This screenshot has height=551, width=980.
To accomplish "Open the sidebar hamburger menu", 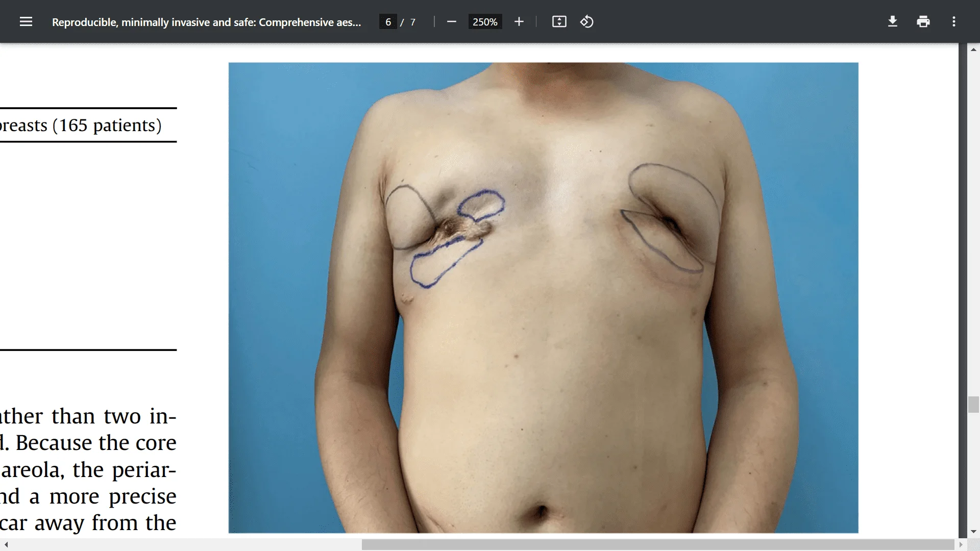I will (26, 21).
